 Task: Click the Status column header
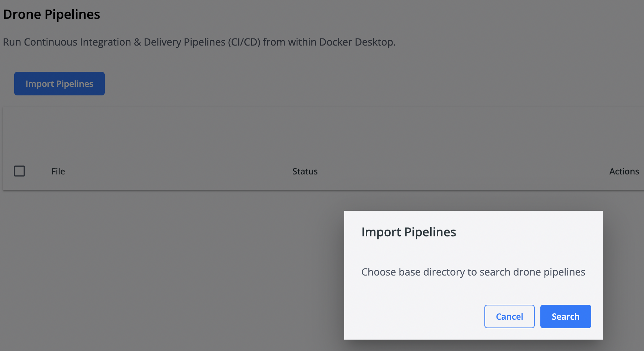coord(305,172)
